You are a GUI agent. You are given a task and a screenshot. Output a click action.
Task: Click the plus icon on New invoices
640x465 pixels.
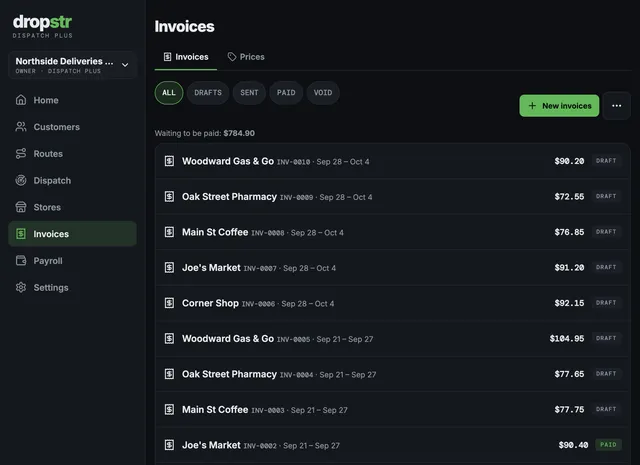click(x=532, y=106)
